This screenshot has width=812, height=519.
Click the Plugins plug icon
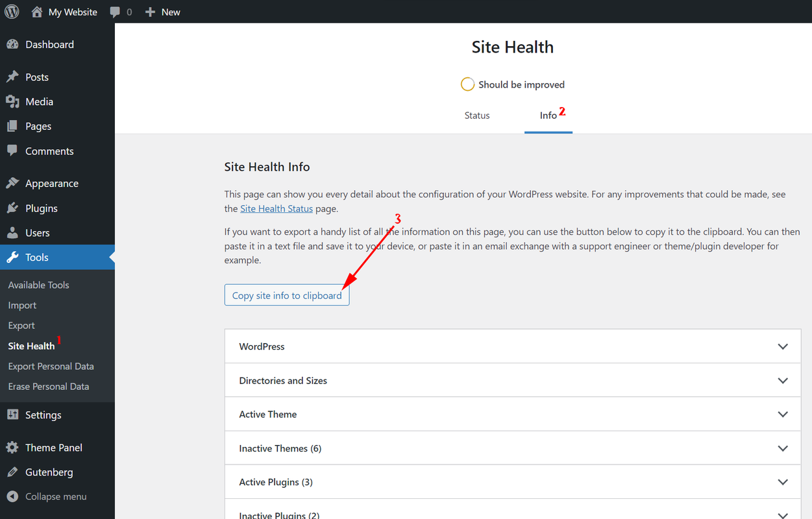click(12, 208)
